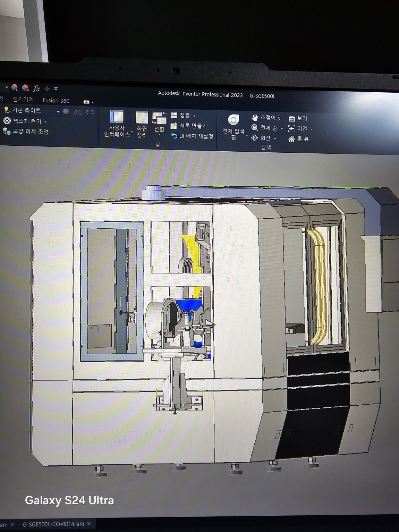Click the fx parameters icon

36,88
